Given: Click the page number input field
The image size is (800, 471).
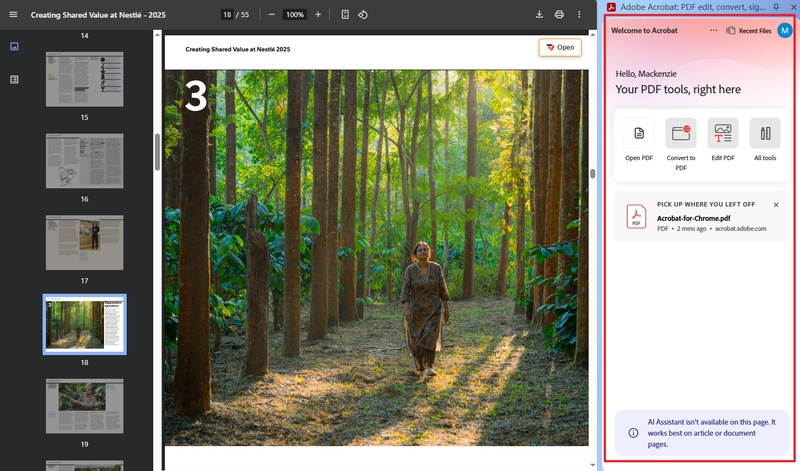Looking at the screenshot, I should (227, 15).
